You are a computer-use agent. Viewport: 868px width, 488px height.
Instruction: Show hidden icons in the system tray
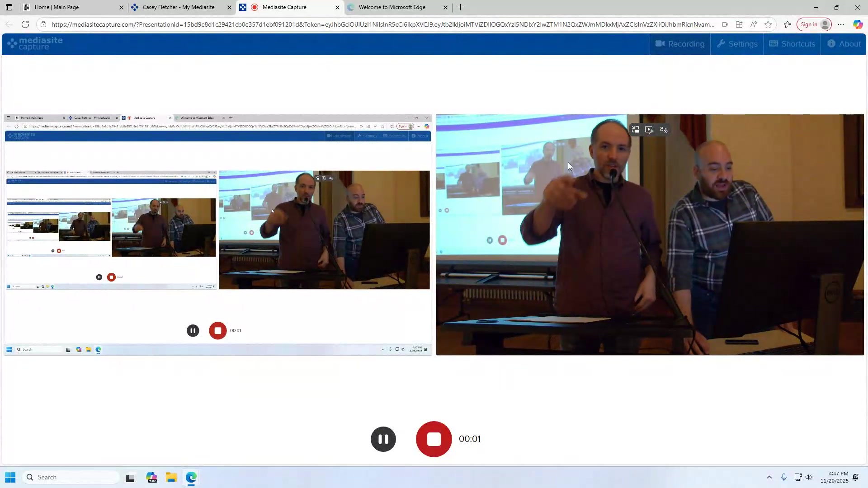click(769, 477)
